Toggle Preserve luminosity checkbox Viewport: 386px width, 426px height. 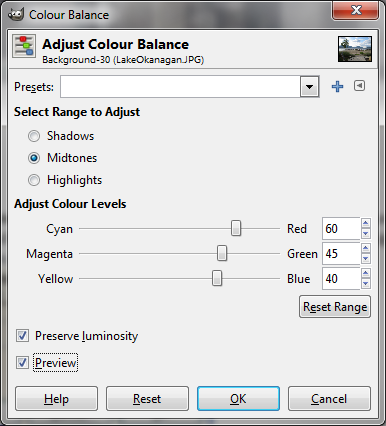22,335
